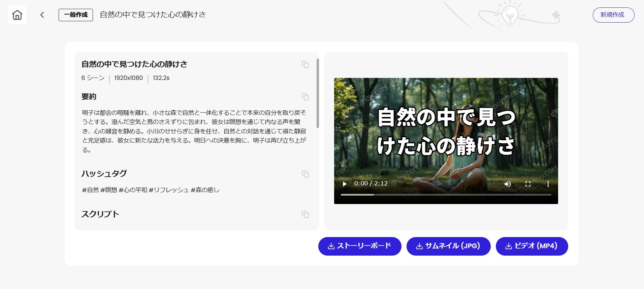
Task: Mute the video volume
Action: click(508, 184)
